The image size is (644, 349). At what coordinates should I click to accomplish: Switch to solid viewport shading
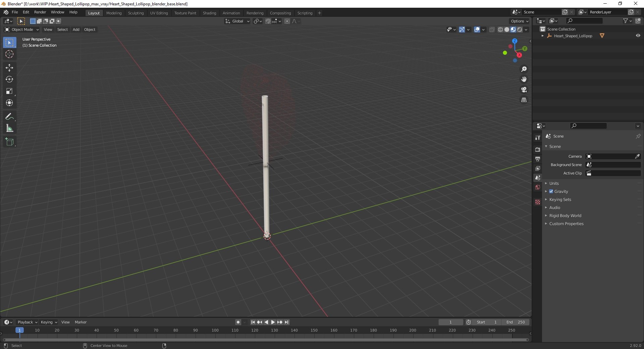[507, 30]
